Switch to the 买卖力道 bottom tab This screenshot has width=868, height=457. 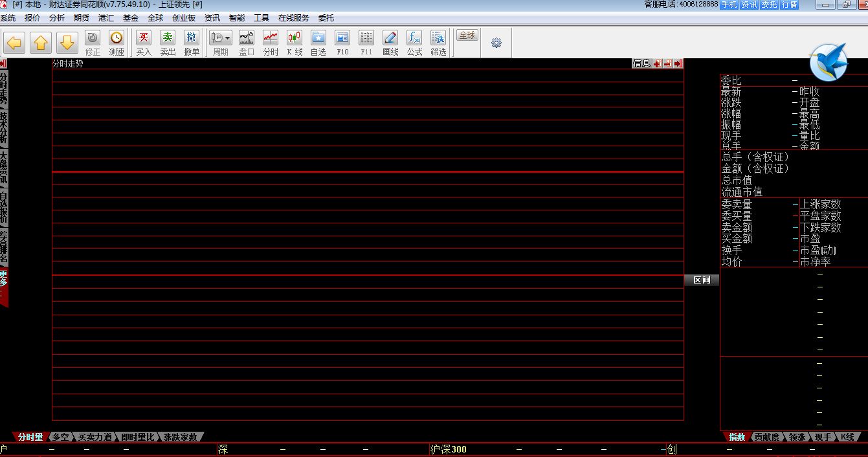click(x=95, y=437)
